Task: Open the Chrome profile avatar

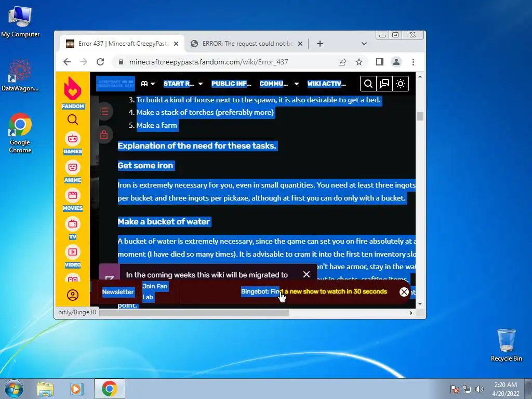Action: click(x=396, y=62)
